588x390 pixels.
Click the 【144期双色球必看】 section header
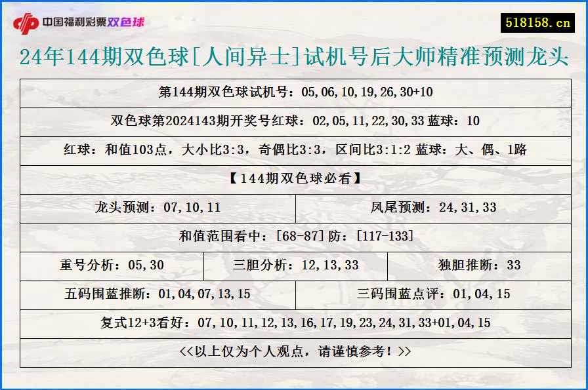click(x=294, y=179)
